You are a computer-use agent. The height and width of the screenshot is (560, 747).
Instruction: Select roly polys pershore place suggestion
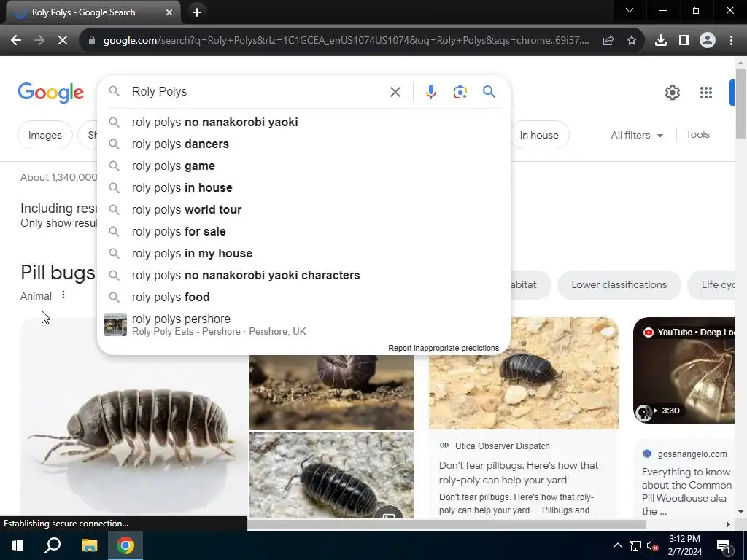click(304, 324)
